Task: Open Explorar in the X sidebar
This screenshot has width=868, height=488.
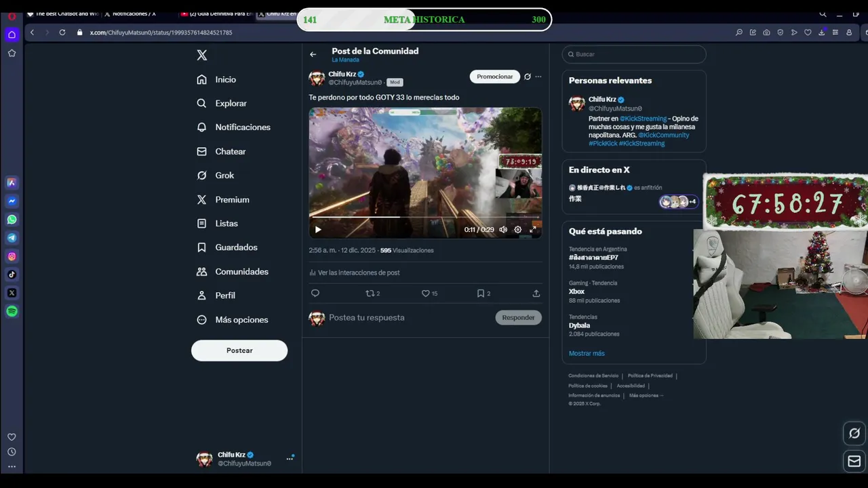Action: (x=221, y=103)
